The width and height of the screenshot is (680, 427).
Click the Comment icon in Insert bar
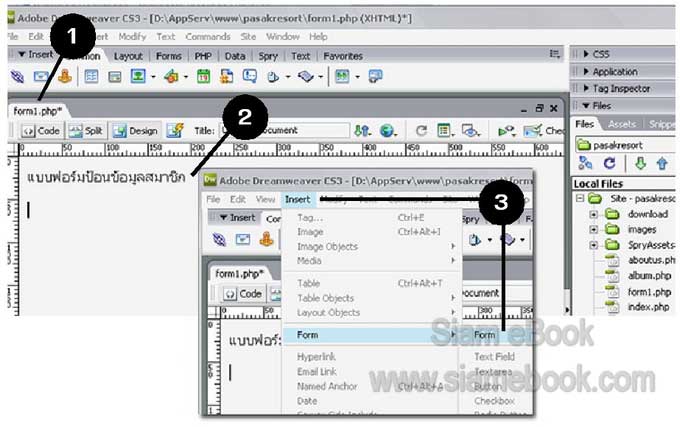pyautogui.click(x=250, y=77)
